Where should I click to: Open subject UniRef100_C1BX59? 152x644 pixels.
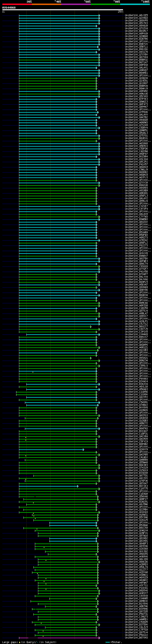[x=136, y=309]
